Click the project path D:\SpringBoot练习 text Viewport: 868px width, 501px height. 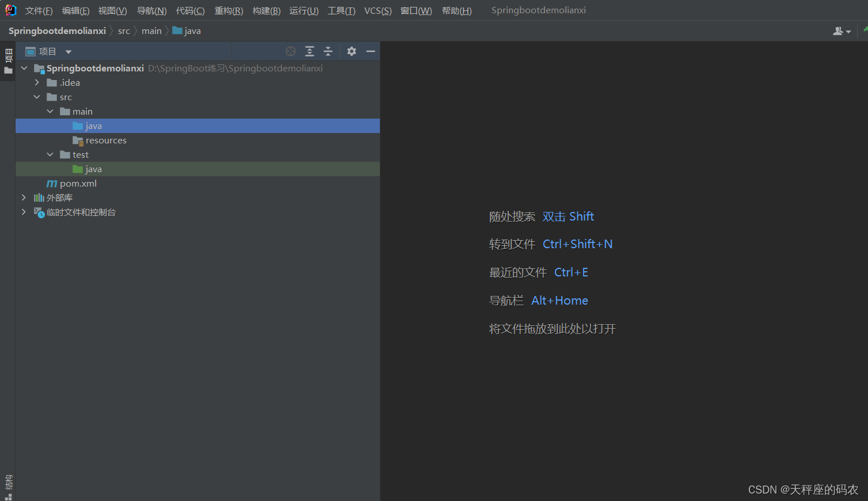[x=235, y=69]
